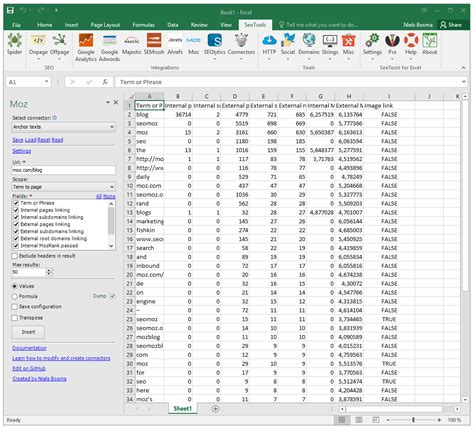Launch Google Analytics integration
Image resolution: width=474 pixels, height=428 pixels.
pyautogui.click(x=86, y=47)
